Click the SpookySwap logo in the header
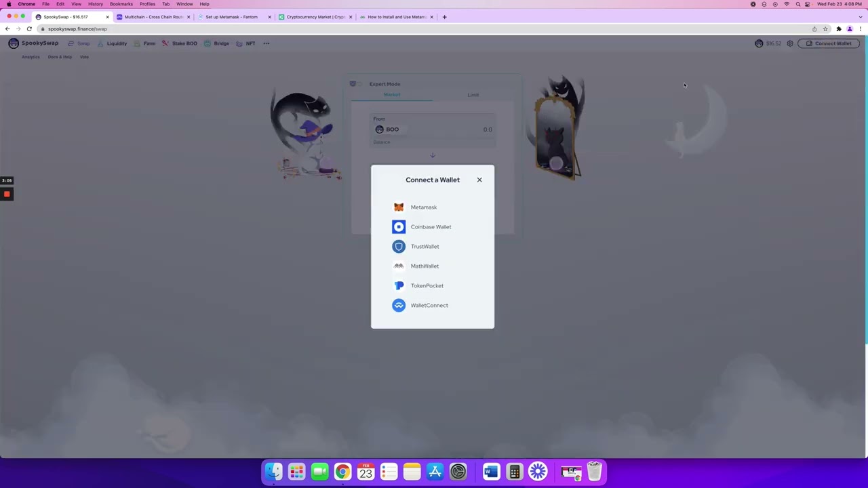The image size is (868, 488). 33,43
